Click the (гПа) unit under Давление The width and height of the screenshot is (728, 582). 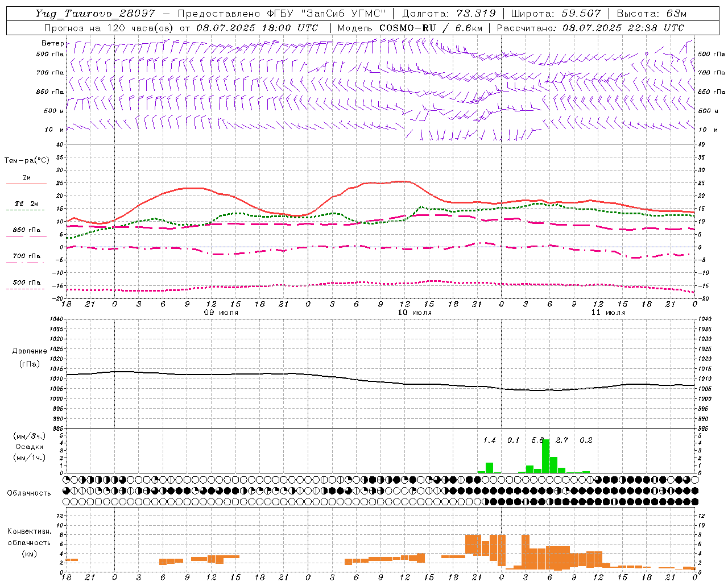pos(30,364)
